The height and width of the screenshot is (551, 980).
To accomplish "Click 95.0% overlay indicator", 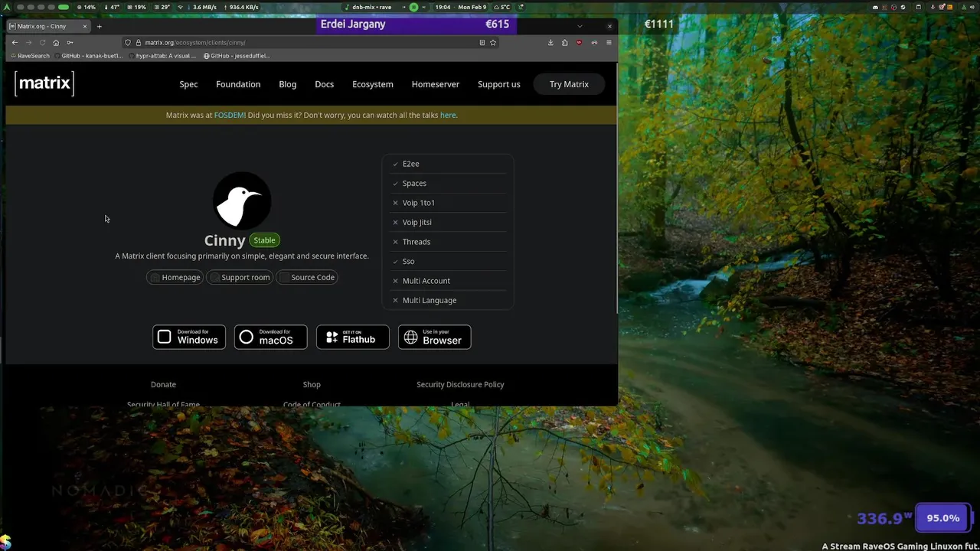I will [x=942, y=518].
